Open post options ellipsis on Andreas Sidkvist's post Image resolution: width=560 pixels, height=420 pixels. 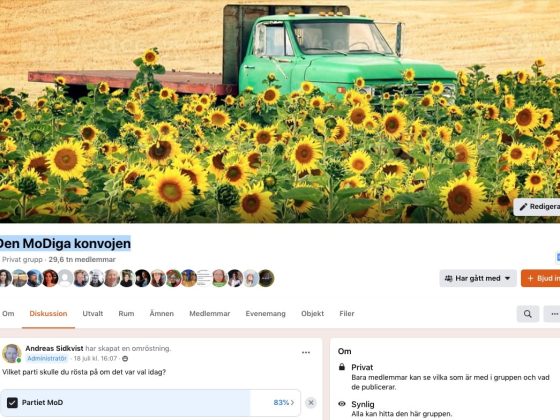coord(306,352)
